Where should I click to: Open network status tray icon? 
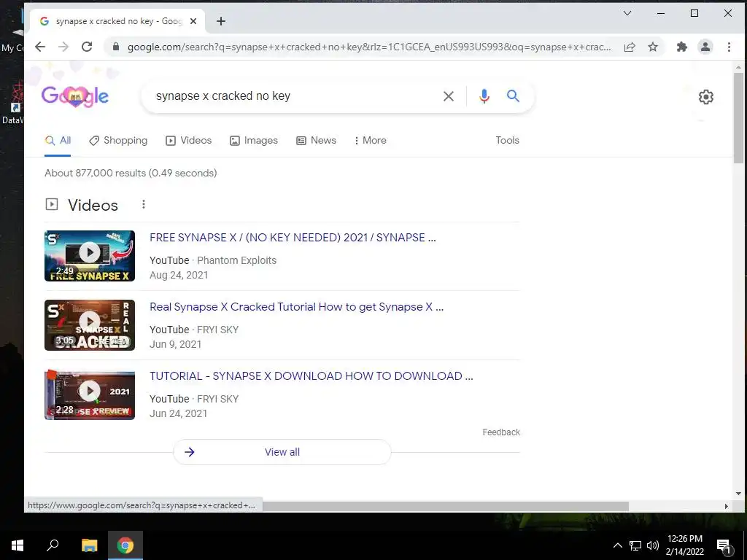click(635, 545)
